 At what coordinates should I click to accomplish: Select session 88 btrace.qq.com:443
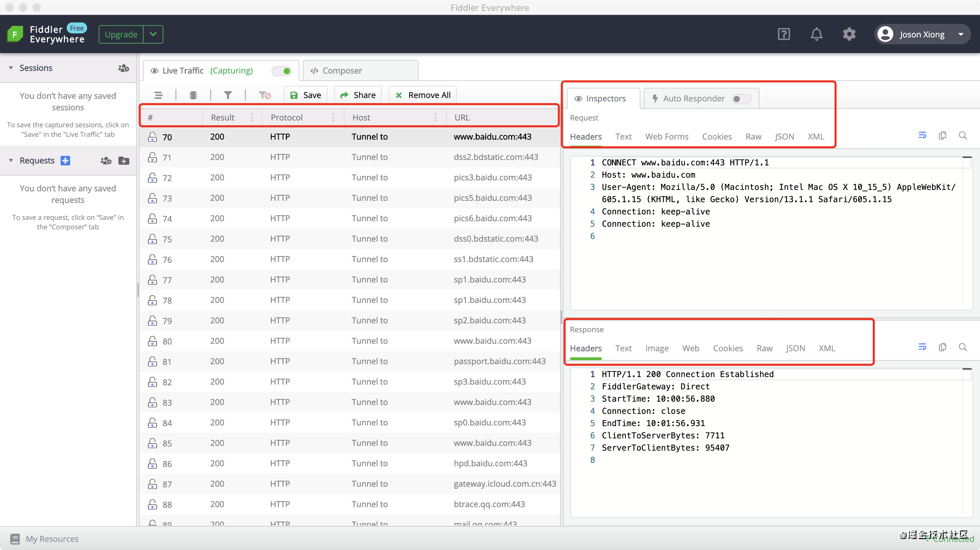(349, 504)
